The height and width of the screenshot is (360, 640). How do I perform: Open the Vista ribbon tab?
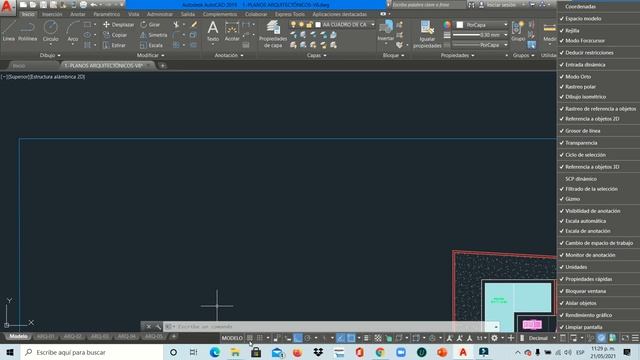133,14
